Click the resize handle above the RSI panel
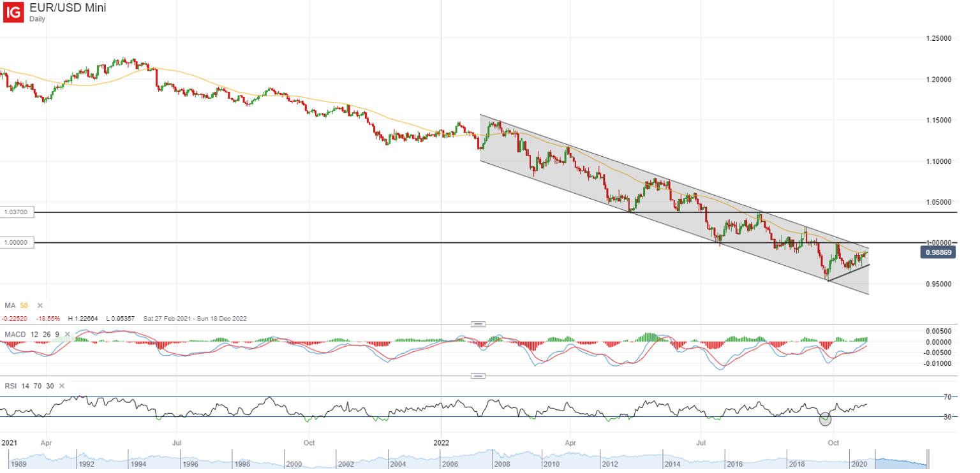The height and width of the screenshot is (473, 980). pyautogui.click(x=478, y=375)
